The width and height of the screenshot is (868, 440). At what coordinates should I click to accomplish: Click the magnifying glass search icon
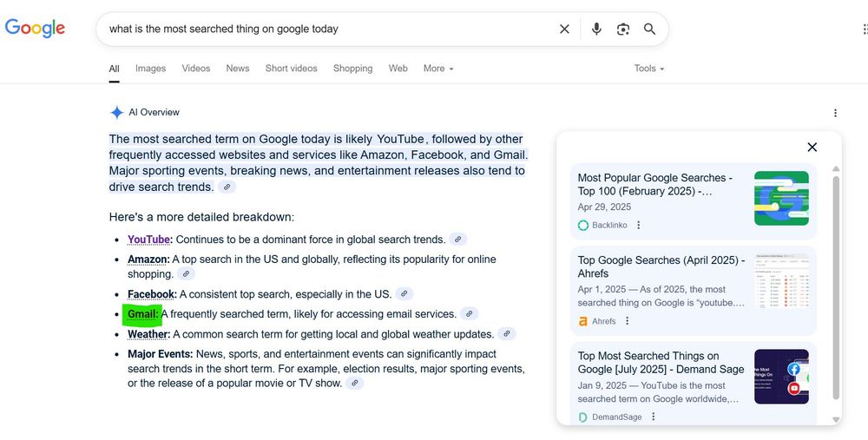click(649, 29)
